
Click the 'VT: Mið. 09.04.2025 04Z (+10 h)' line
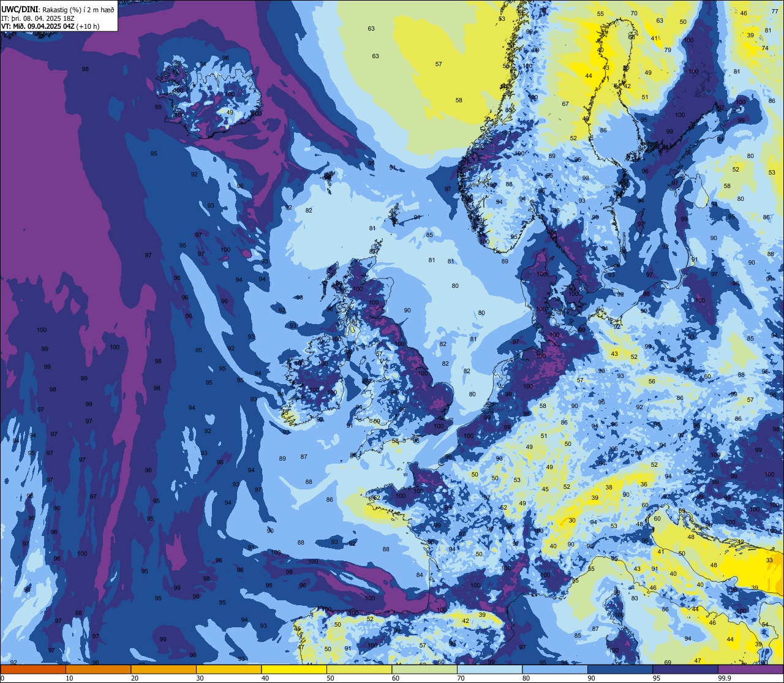click(50, 26)
